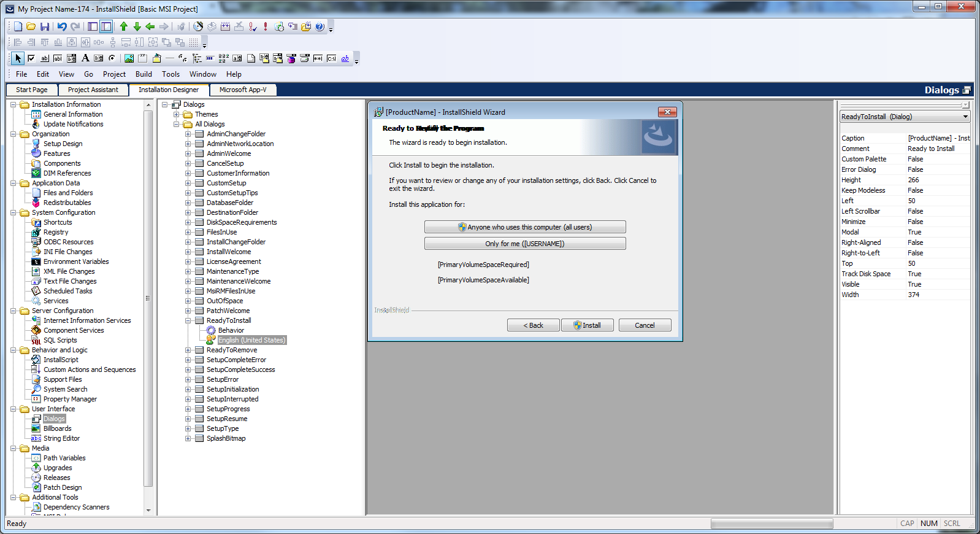Image resolution: width=980 pixels, height=534 pixels.
Task: Click the red exclamation mark toolbar icon
Action: point(266,26)
